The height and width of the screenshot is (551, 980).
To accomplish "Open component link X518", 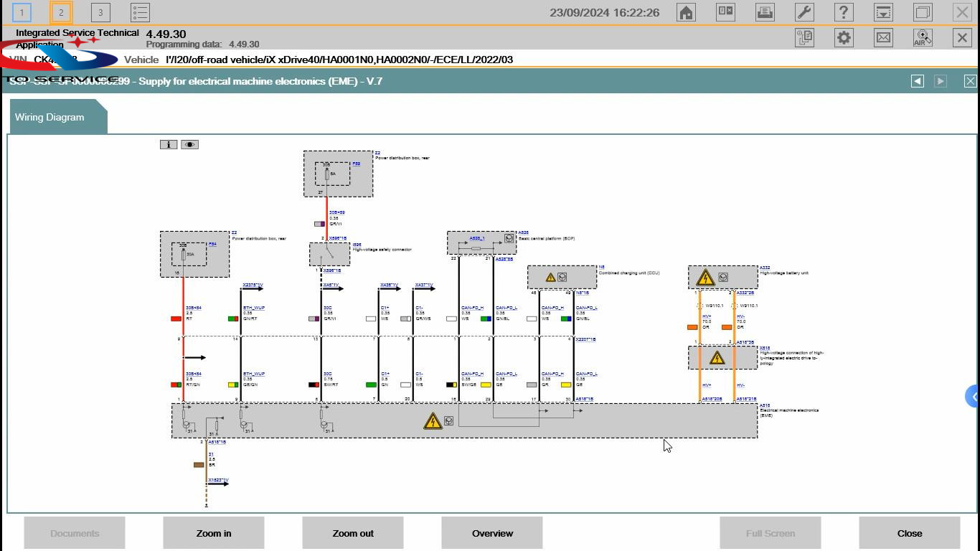I will [765, 348].
